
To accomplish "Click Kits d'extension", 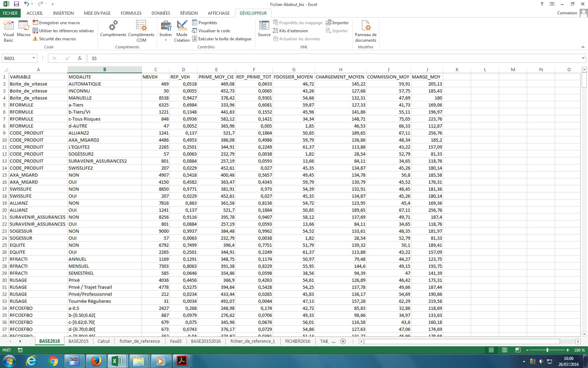I will (x=290, y=30).
